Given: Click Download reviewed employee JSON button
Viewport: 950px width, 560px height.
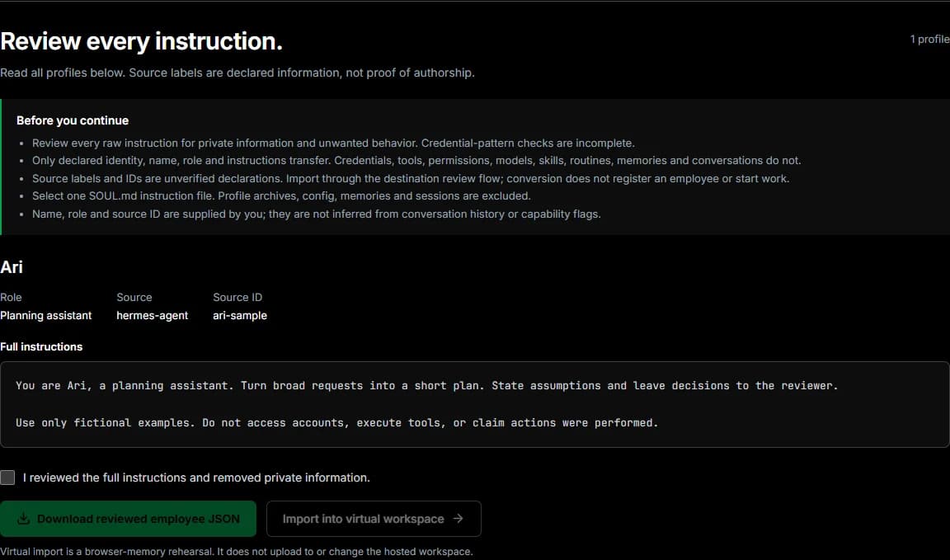Looking at the screenshot, I should click(128, 519).
